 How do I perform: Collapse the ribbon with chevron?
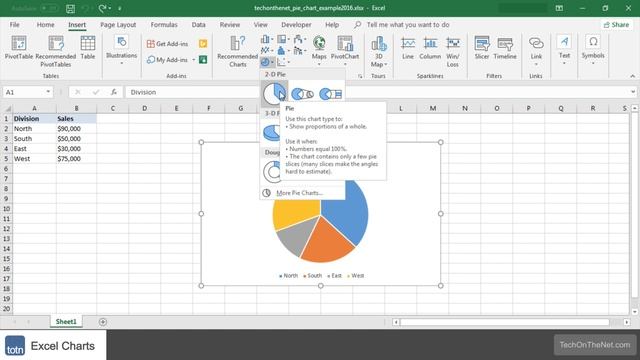[632, 76]
